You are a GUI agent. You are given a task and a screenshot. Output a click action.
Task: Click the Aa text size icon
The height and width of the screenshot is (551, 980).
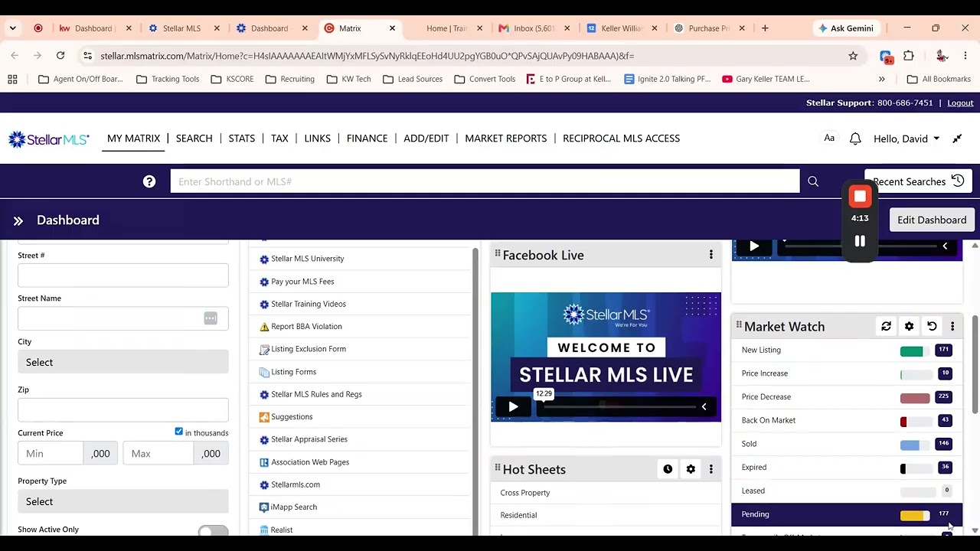[829, 139]
